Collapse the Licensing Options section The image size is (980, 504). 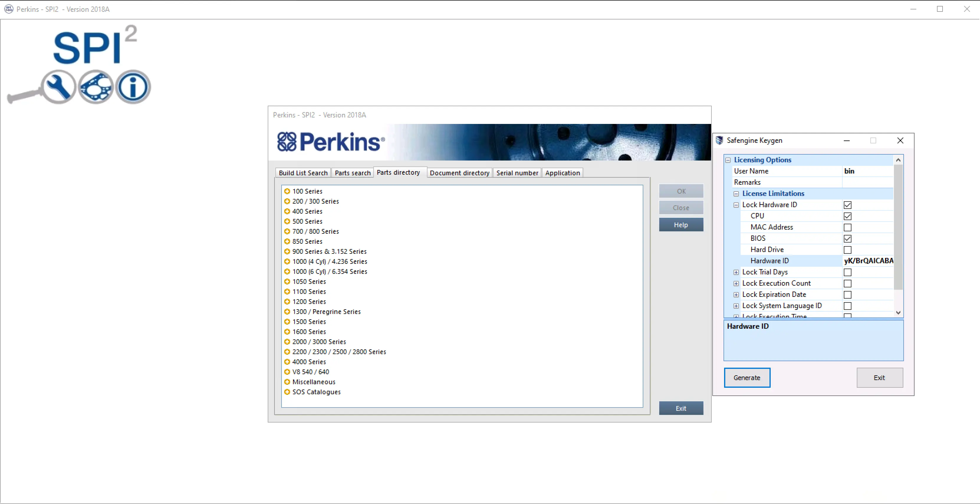tap(729, 160)
